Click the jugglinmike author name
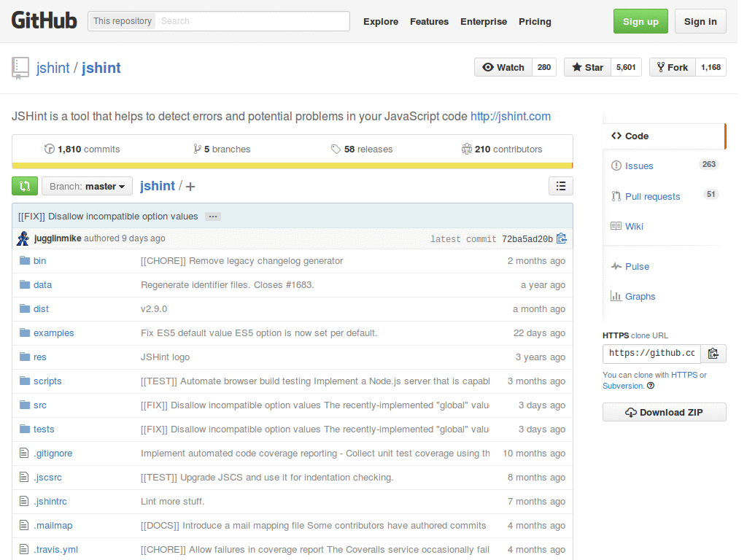 [x=58, y=238]
